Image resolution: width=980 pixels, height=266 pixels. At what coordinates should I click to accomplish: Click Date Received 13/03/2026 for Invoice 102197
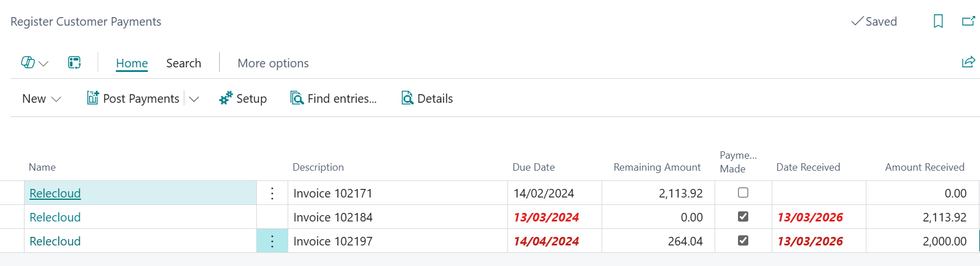pyautogui.click(x=819, y=241)
